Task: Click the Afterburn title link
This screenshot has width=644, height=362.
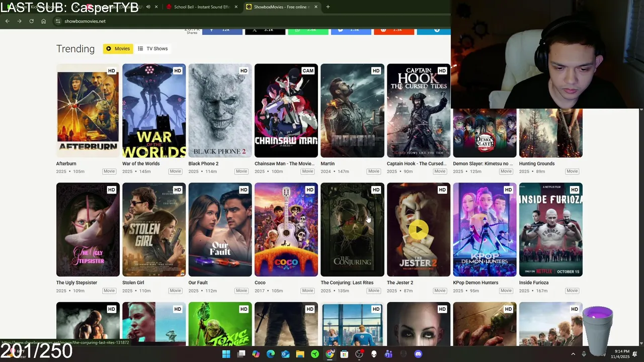Action: 66,163
